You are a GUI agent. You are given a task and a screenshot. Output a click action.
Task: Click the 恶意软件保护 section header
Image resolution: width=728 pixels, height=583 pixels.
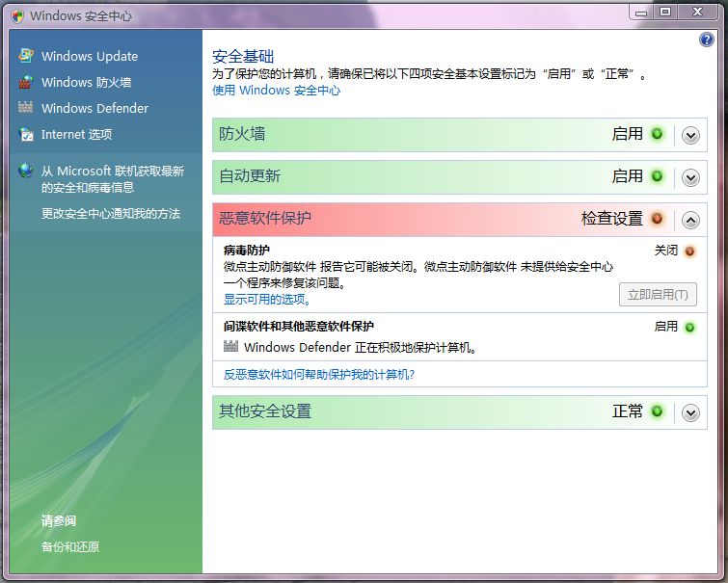tap(460, 219)
